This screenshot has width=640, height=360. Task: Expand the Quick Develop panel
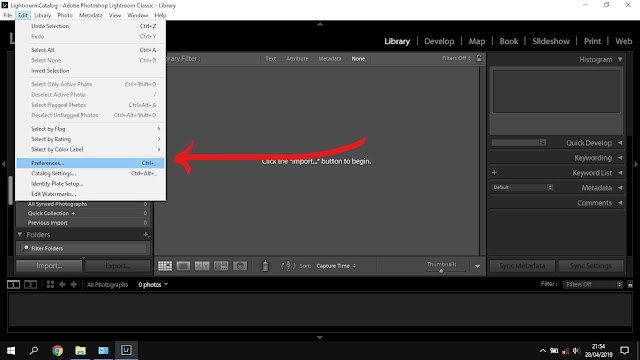(x=620, y=143)
